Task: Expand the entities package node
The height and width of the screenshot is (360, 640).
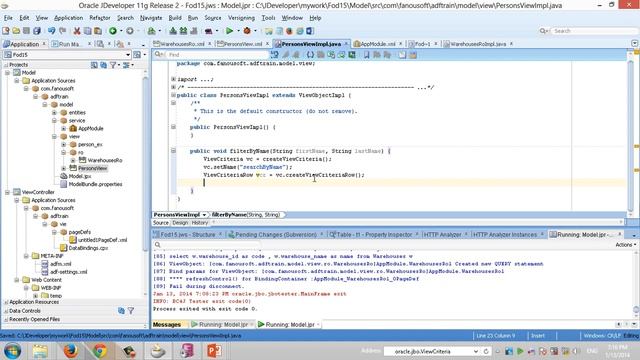Action: [54, 113]
